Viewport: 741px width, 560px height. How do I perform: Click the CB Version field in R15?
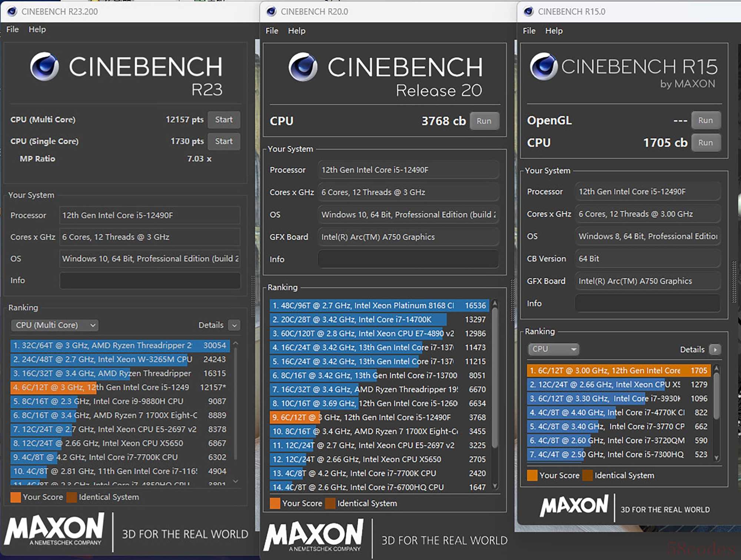648,259
